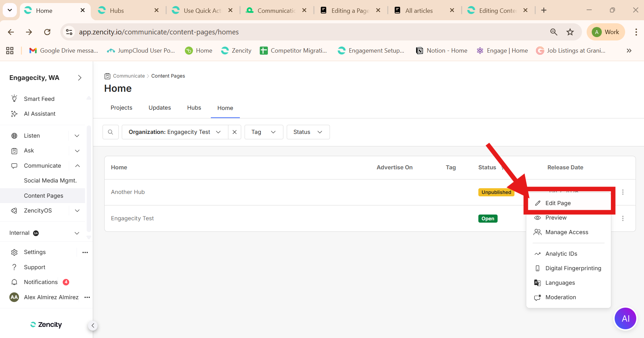This screenshot has height=338, width=644.
Task: Collapse the sidebar with the arrow button
Action: coord(93,326)
